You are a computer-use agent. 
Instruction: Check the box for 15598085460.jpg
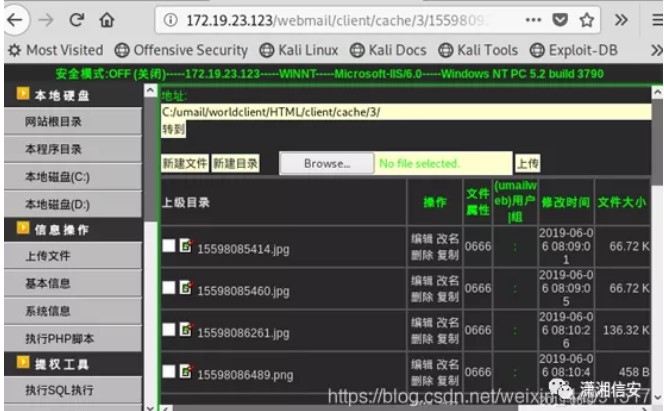[169, 288]
